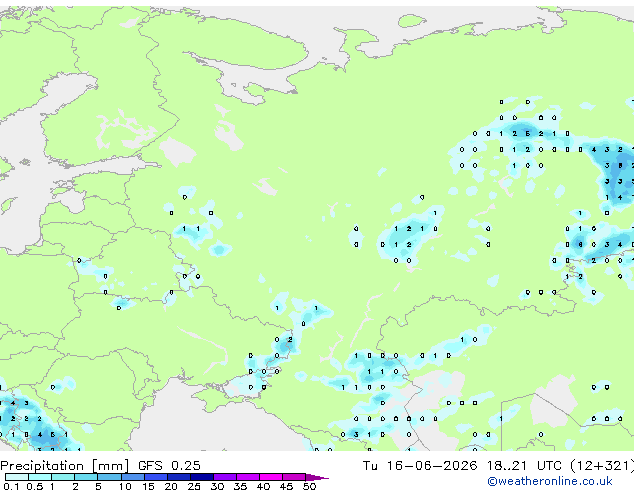The width and height of the screenshot is (634, 490).
Task: Click the '18..21 UTC' time range text
Action: [524, 466]
